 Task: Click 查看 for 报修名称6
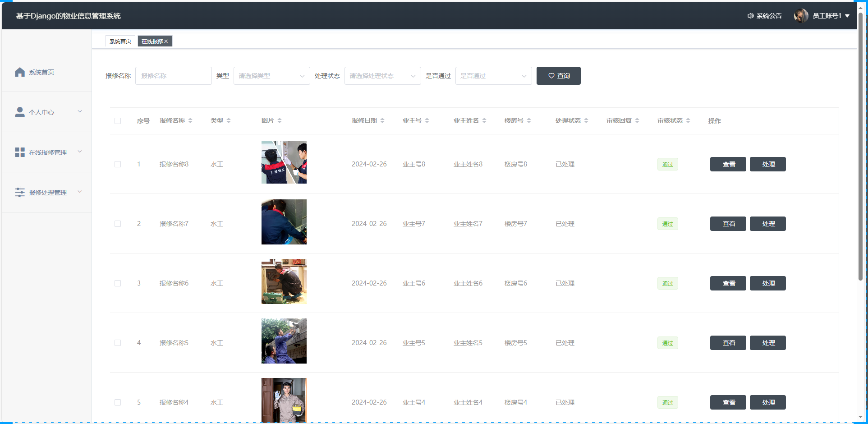click(728, 283)
